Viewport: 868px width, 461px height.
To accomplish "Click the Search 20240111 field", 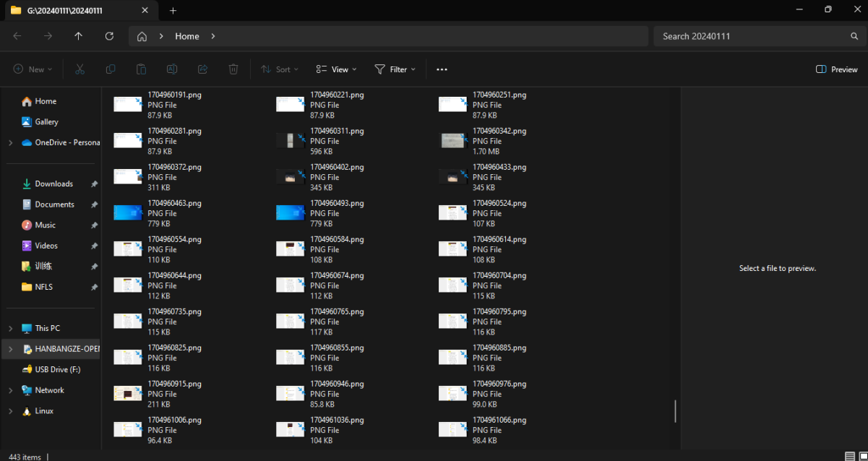I will 752,36.
